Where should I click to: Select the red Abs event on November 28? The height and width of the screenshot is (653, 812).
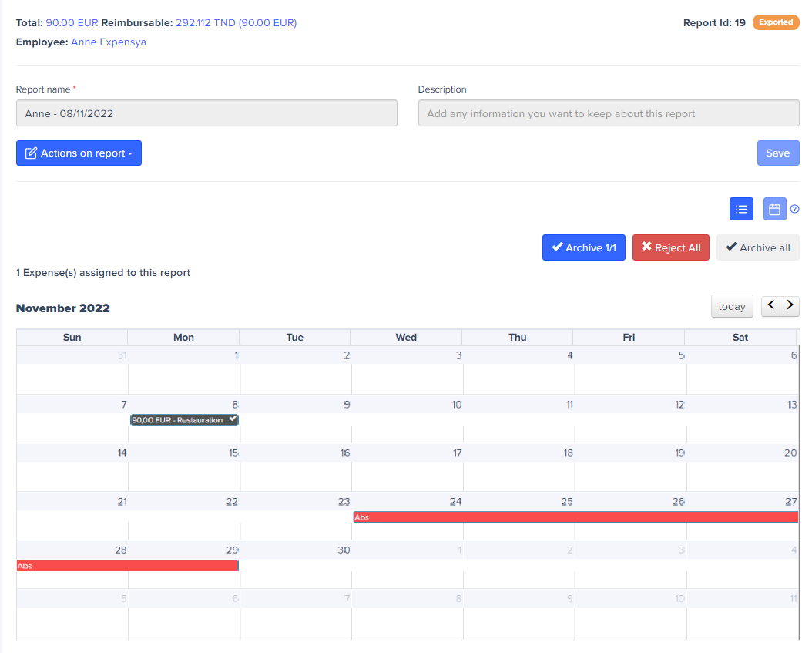127,566
